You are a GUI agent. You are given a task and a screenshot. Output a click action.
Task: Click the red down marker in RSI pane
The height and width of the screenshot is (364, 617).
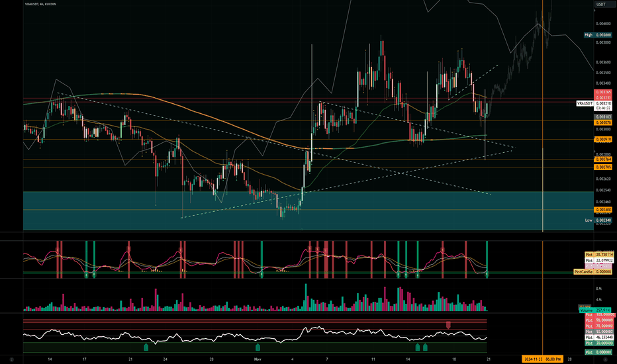pyautogui.click(x=448, y=325)
